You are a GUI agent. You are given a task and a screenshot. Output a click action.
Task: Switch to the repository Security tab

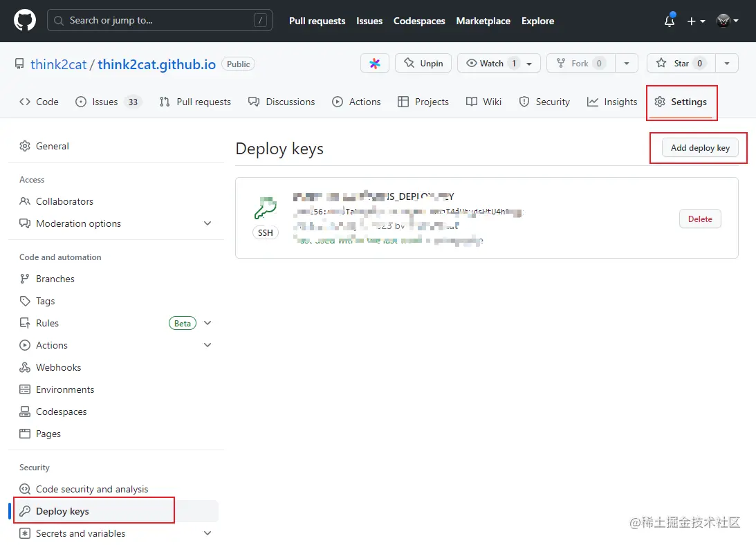[544, 102]
